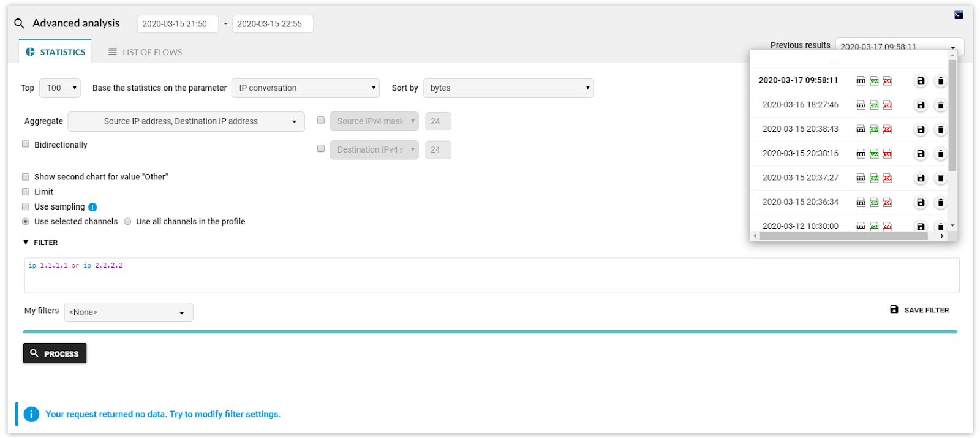This screenshot has height=438, width=980.
Task: Save the 2020-03-15 20:38:16 result
Action: [x=920, y=154]
